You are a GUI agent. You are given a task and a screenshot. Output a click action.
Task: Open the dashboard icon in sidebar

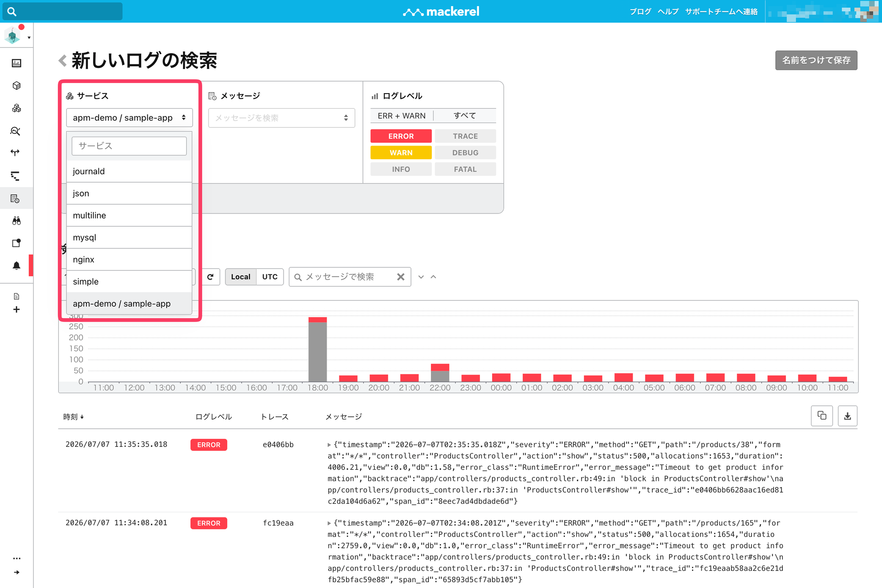pos(16,63)
